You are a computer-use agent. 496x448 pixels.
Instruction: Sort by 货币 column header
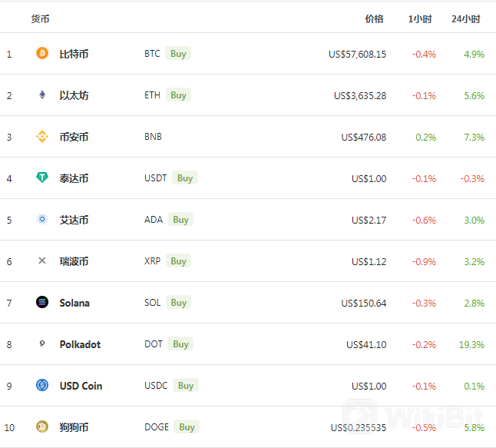tap(40, 19)
